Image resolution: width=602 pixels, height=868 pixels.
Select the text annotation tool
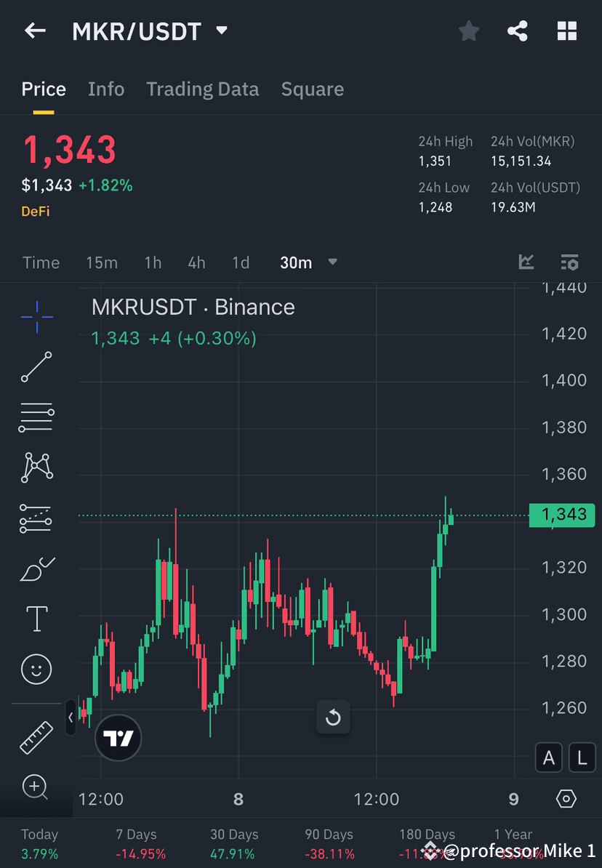click(x=36, y=619)
